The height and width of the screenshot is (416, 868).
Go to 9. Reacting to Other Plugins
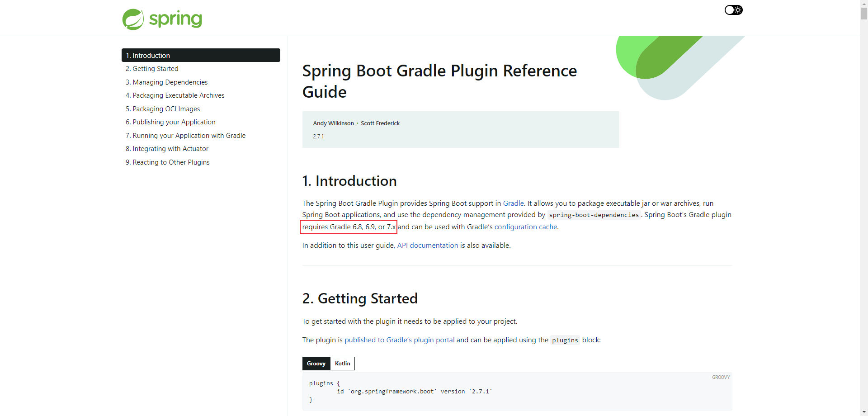pyautogui.click(x=167, y=162)
